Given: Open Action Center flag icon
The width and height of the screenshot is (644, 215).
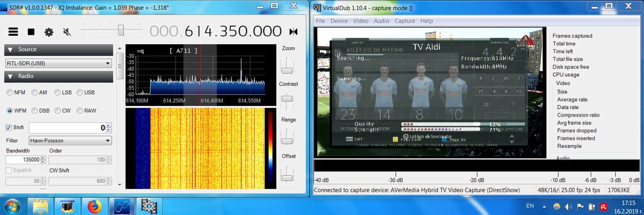Looking at the screenshot, I should click(580, 206).
